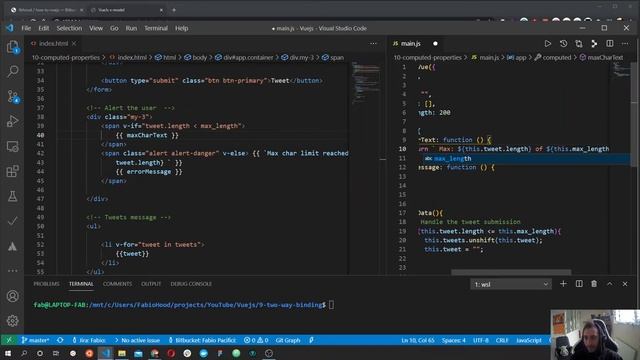This screenshot has width=640, height=360.
Task: Expand the span breadcrumb in index.html
Action: point(333,58)
